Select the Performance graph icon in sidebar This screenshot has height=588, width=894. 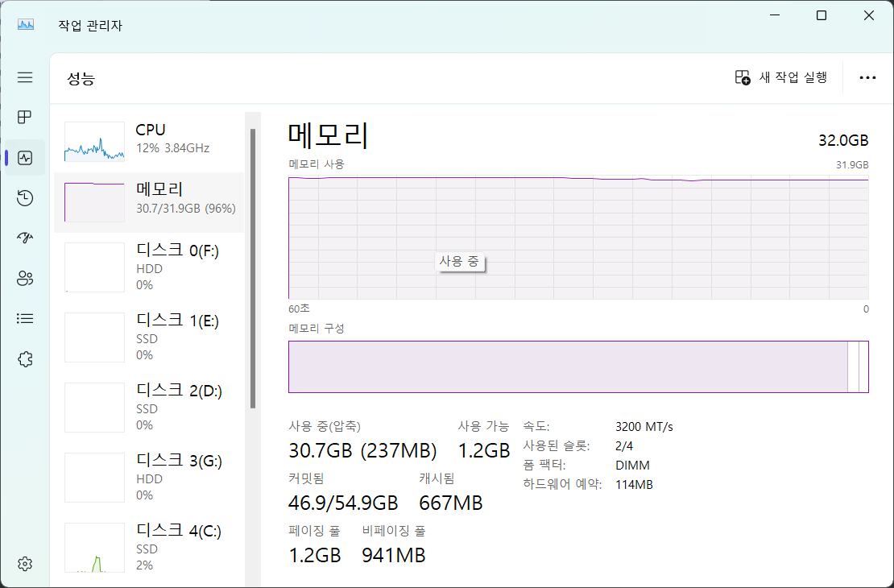[x=24, y=157]
